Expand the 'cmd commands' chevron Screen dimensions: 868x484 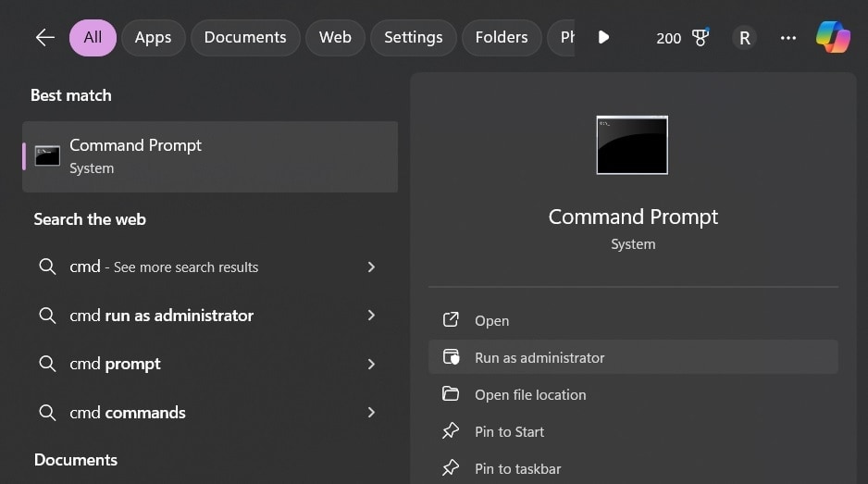(x=371, y=412)
